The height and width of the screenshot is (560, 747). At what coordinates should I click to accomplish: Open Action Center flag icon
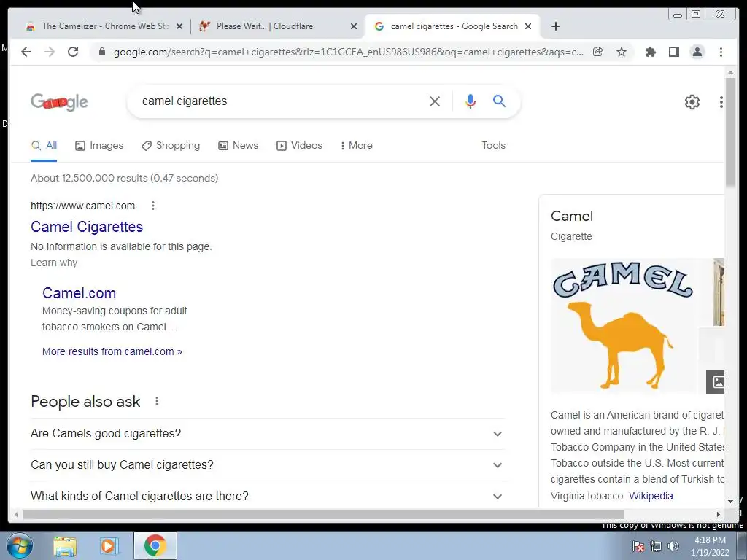(638, 546)
